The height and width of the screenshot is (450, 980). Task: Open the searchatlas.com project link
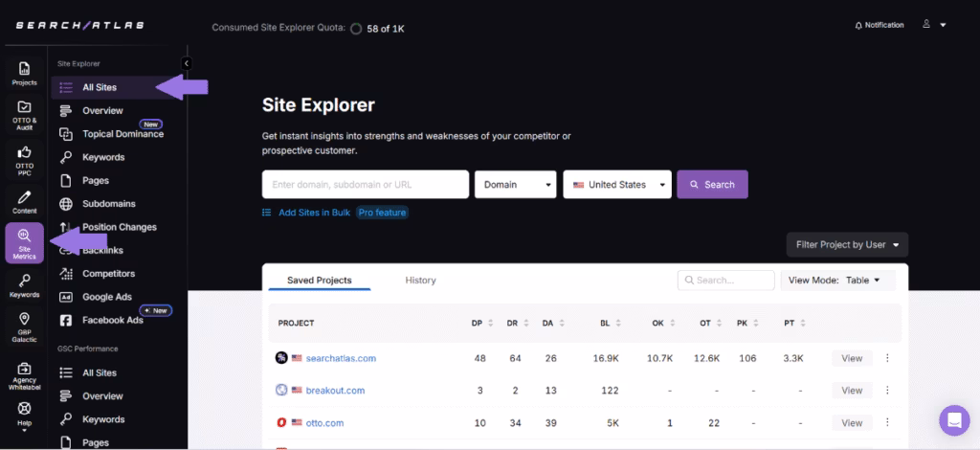click(340, 358)
